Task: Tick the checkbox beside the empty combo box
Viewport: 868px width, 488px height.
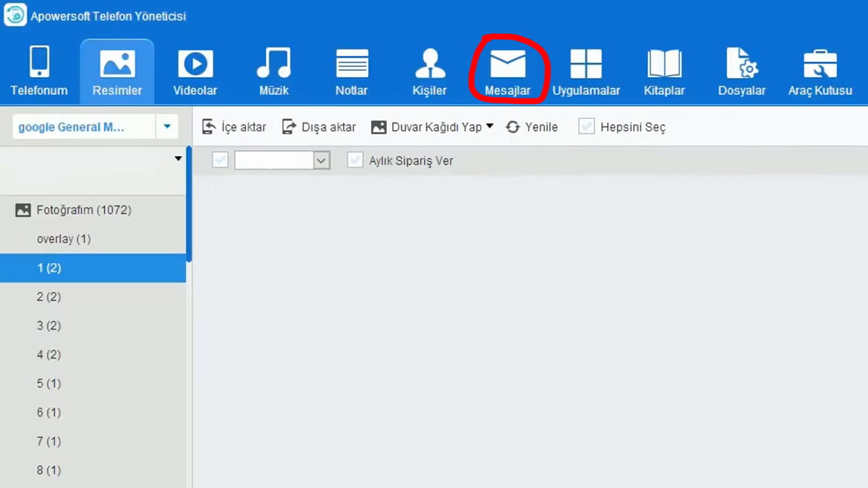Action: coord(221,160)
